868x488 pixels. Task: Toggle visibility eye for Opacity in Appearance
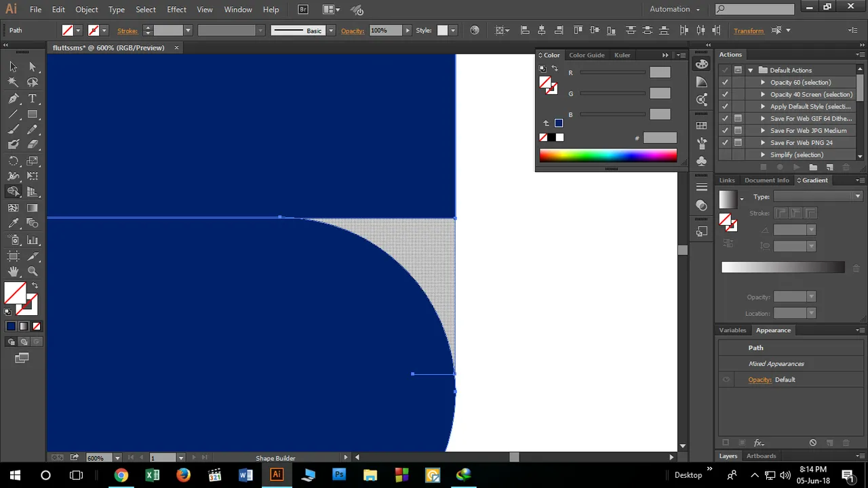[x=726, y=380]
